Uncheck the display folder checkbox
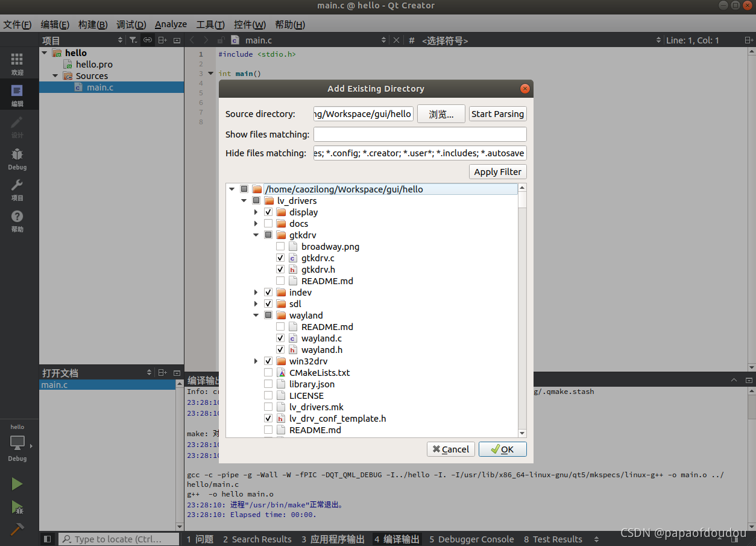Viewport: 756px width, 546px height. pyautogui.click(x=268, y=212)
